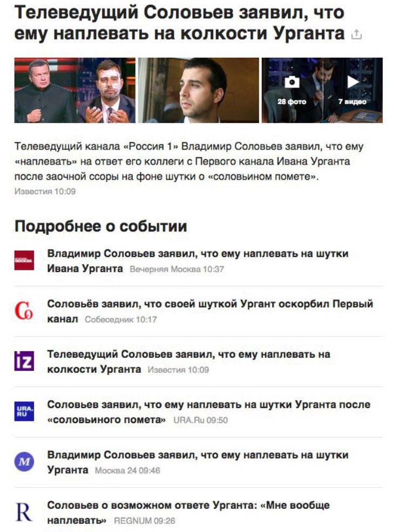Open article saying Ургант оскорбил Первый канал
The height and width of the screenshot is (532, 405).
click(x=210, y=311)
